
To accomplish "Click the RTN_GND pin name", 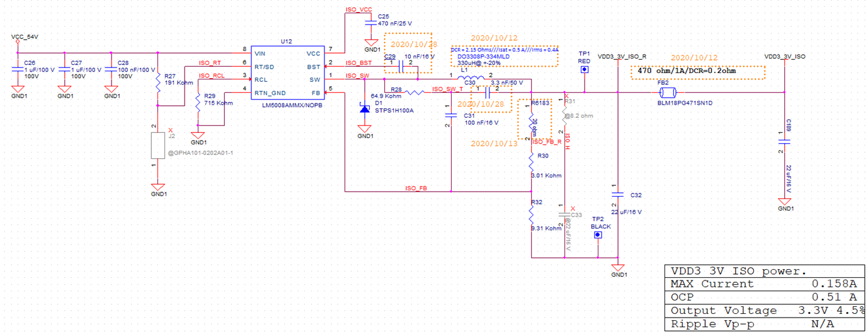I will [x=270, y=93].
